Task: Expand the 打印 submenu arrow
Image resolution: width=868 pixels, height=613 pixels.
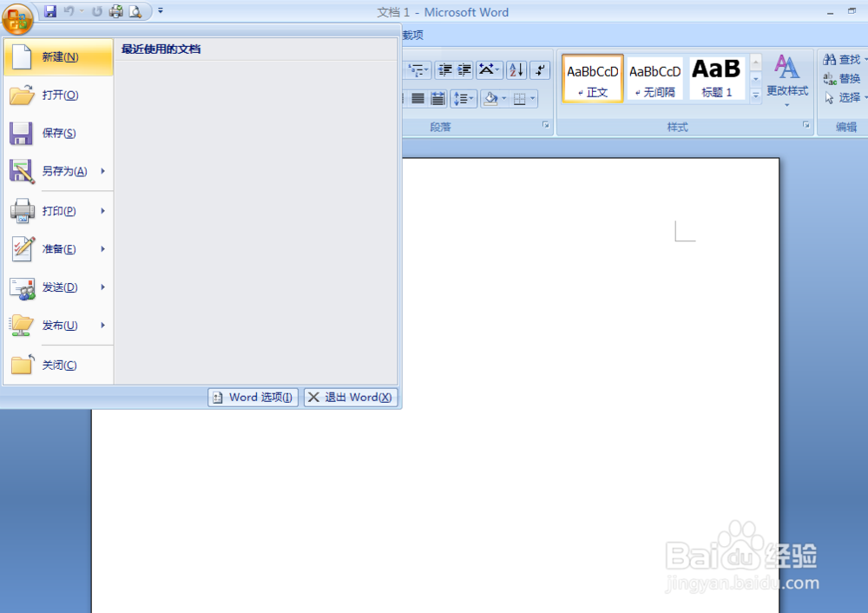Action: pos(103,211)
